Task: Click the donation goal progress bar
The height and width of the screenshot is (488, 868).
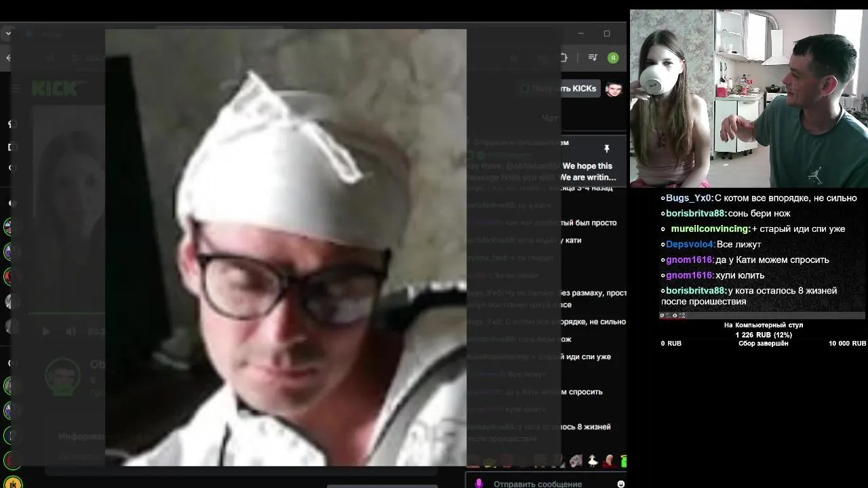Action: pyautogui.click(x=762, y=315)
